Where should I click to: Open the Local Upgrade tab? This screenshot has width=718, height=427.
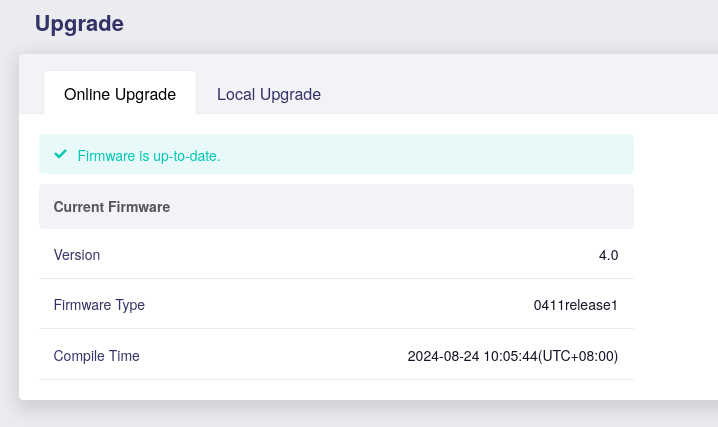point(268,94)
